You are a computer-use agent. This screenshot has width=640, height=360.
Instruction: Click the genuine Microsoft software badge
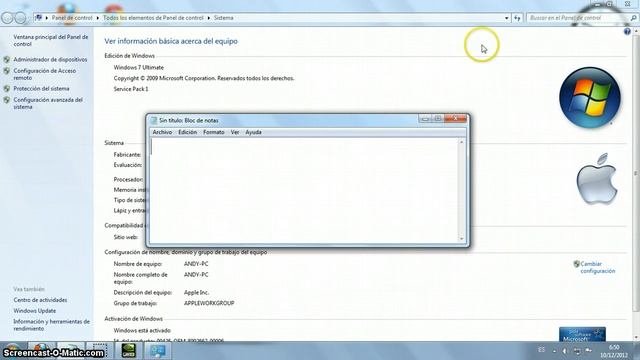click(x=582, y=334)
